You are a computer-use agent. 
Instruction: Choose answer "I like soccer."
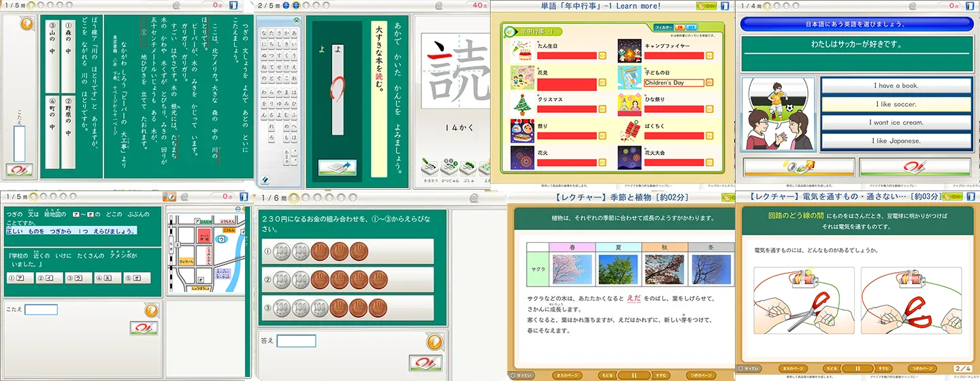(896, 104)
